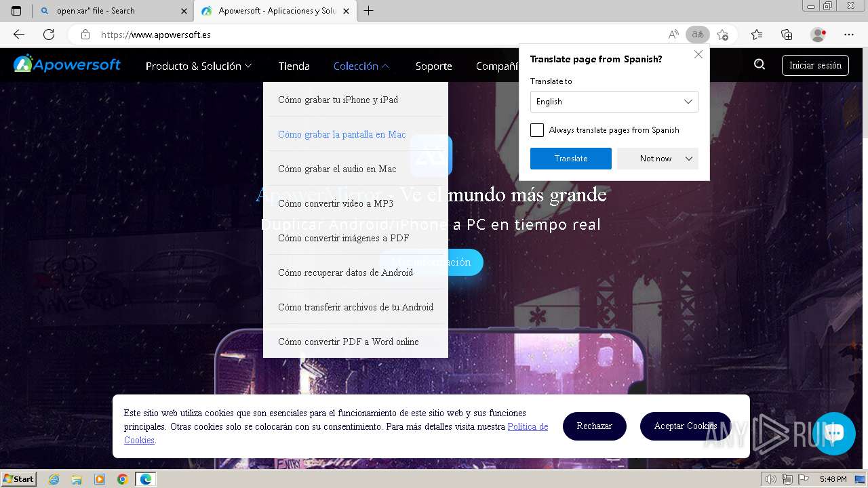This screenshot has width=868, height=488.
Task: Go back with the browser back arrow
Action: coord(19,35)
